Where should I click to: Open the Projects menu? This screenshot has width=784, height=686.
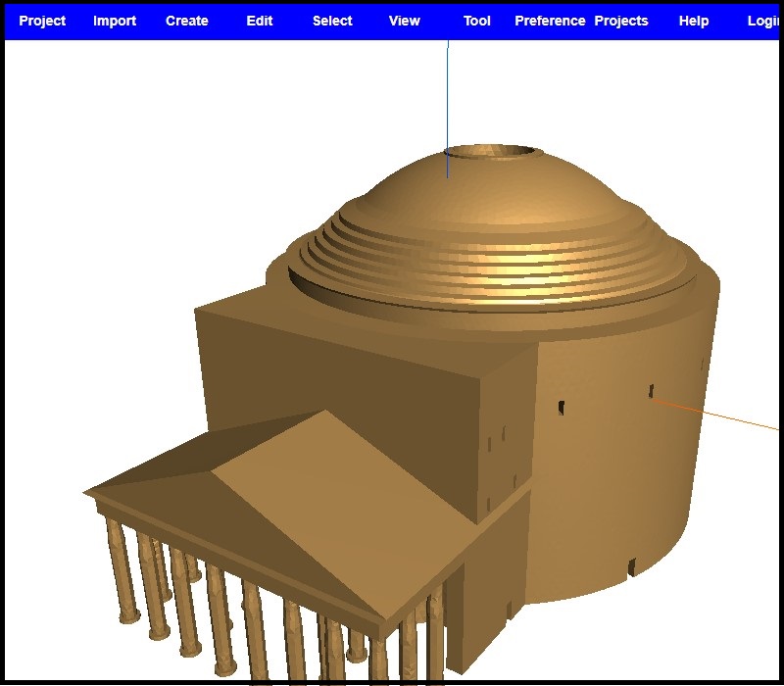(x=621, y=21)
